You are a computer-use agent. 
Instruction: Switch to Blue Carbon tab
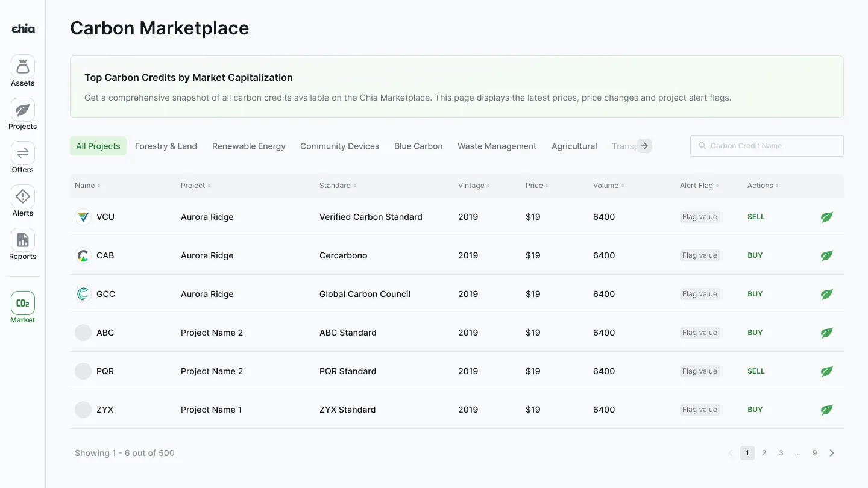click(x=418, y=146)
